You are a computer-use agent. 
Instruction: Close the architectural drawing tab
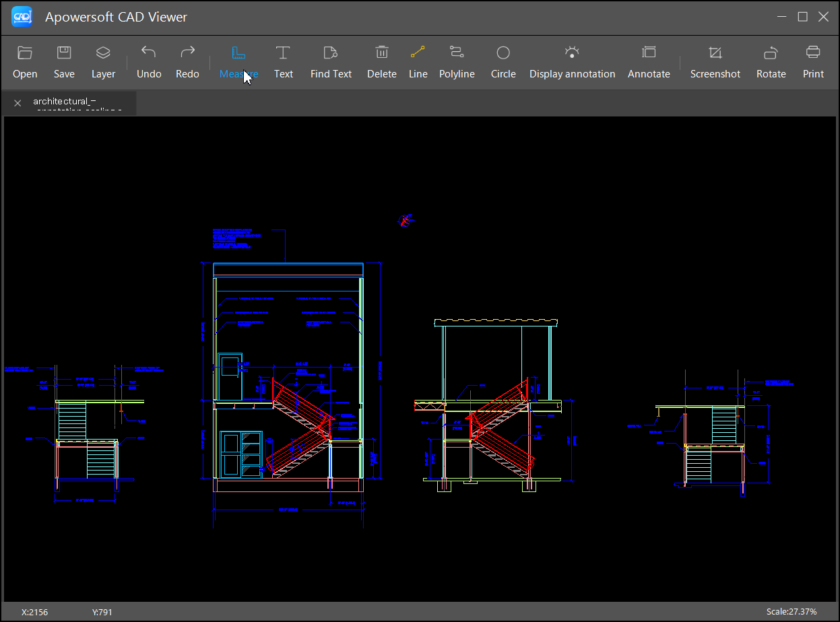[x=18, y=103]
